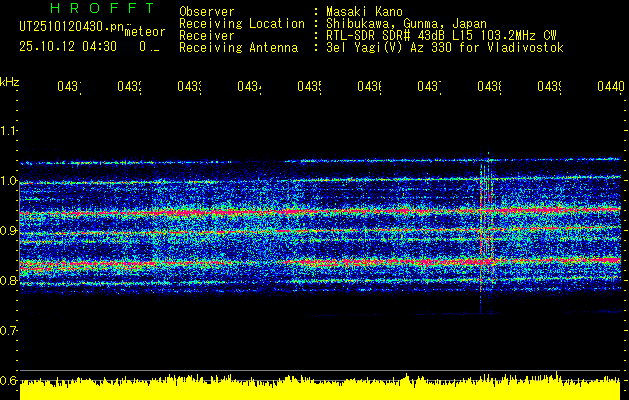The height and width of the screenshot is (400, 629).
Task: Click the 0440 time axis marker
Action: (x=611, y=86)
